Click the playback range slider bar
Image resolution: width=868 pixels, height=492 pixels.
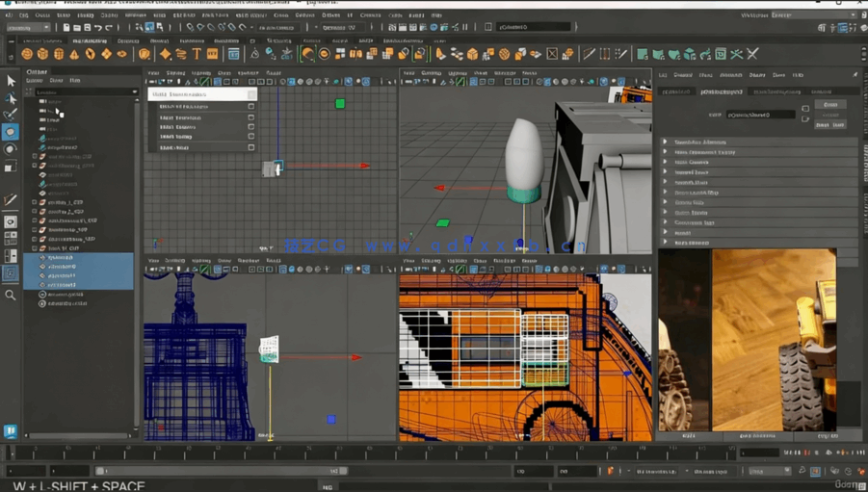pos(220,471)
